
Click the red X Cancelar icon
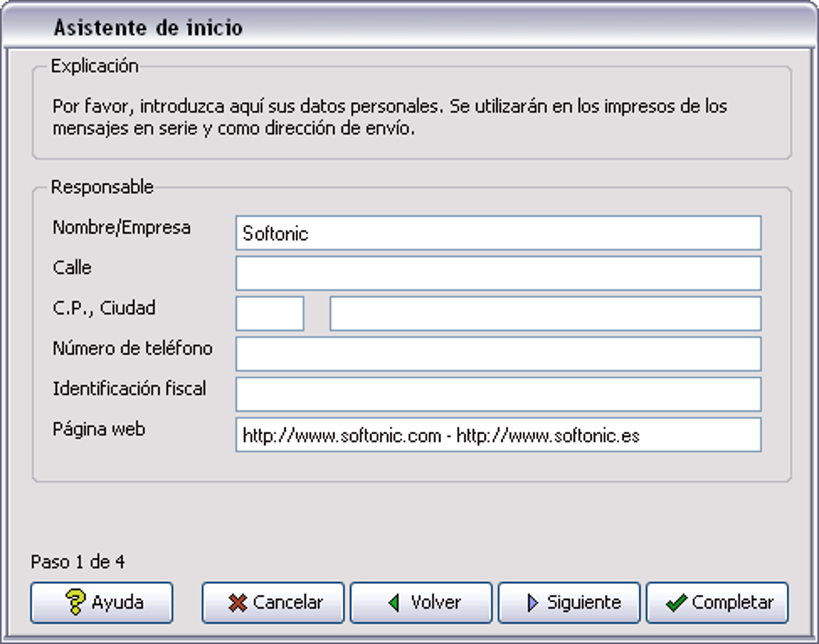point(238,603)
